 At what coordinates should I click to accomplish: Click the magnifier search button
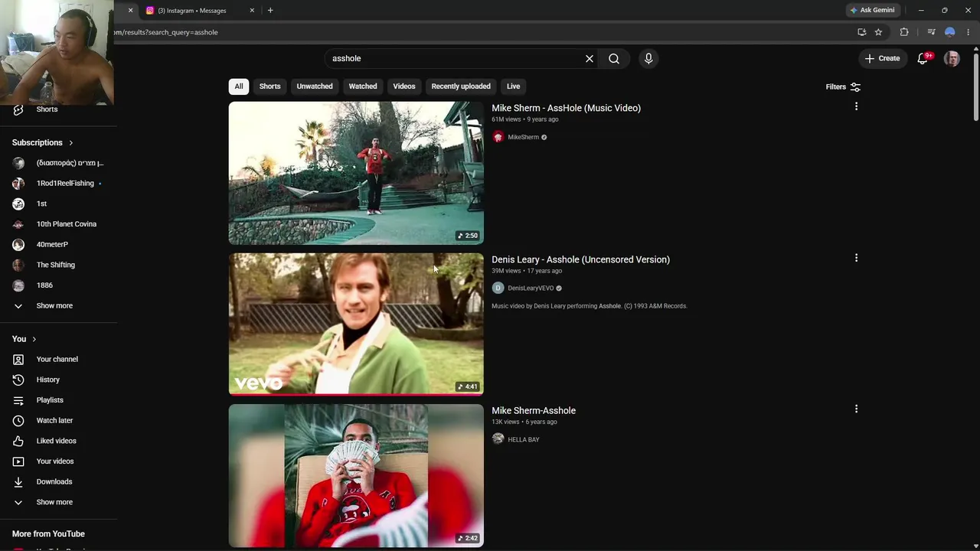coord(614,58)
